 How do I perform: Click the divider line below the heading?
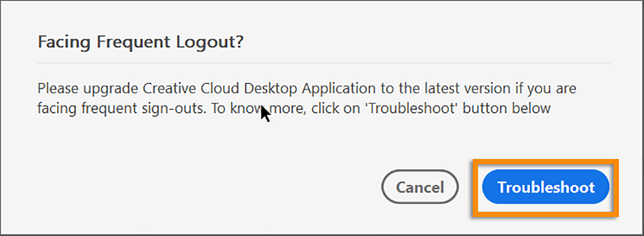[x=324, y=63]
